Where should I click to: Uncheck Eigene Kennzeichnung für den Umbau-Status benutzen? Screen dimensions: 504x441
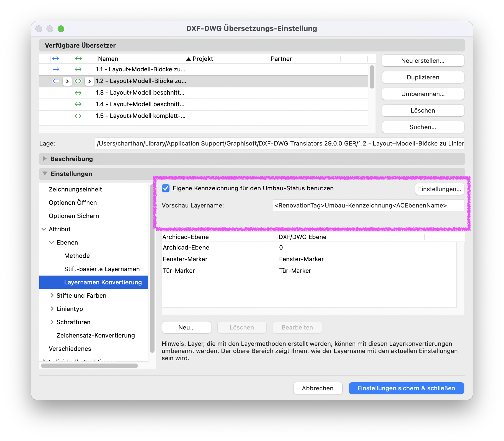pos(166,188)
